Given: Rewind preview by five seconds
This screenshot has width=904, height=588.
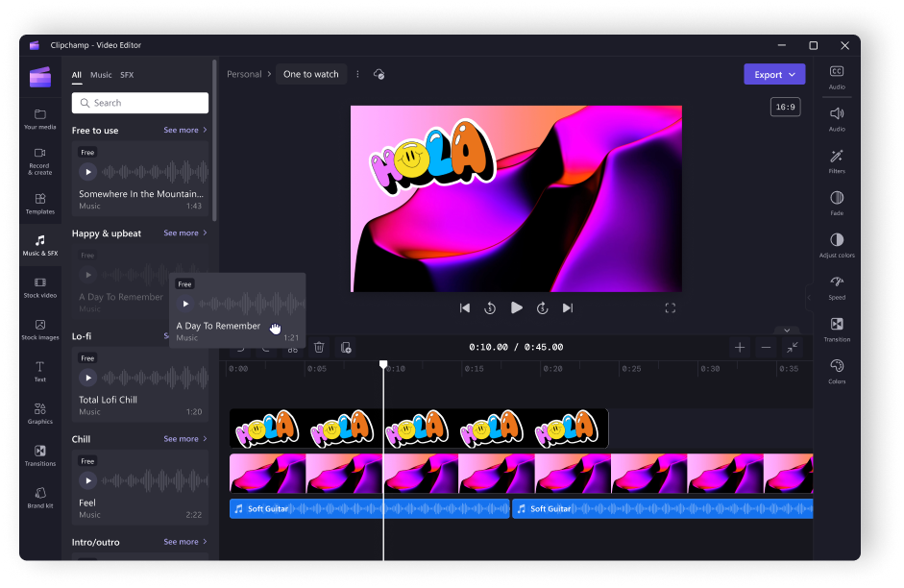Looking at the screenshot, I should (490, 308).
